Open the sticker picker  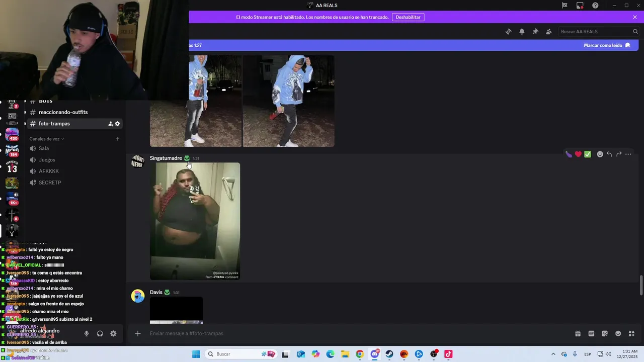605,333
